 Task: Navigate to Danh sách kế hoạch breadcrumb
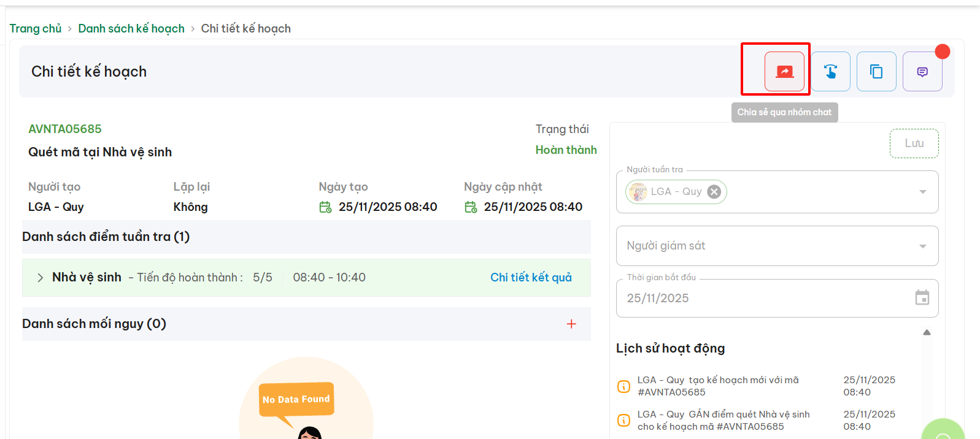pos(131,29)
